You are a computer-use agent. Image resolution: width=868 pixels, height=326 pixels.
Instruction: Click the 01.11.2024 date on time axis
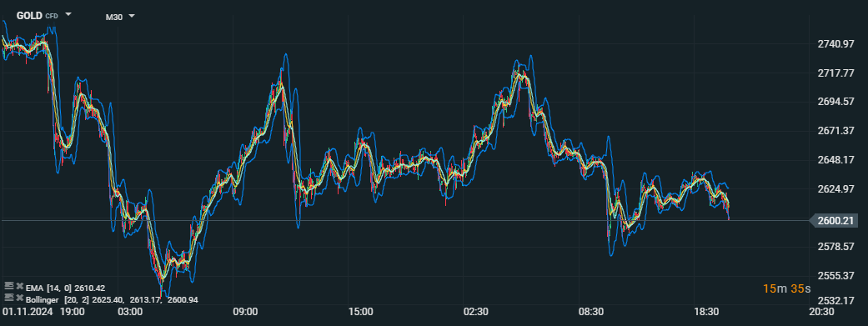click(28, 312)
